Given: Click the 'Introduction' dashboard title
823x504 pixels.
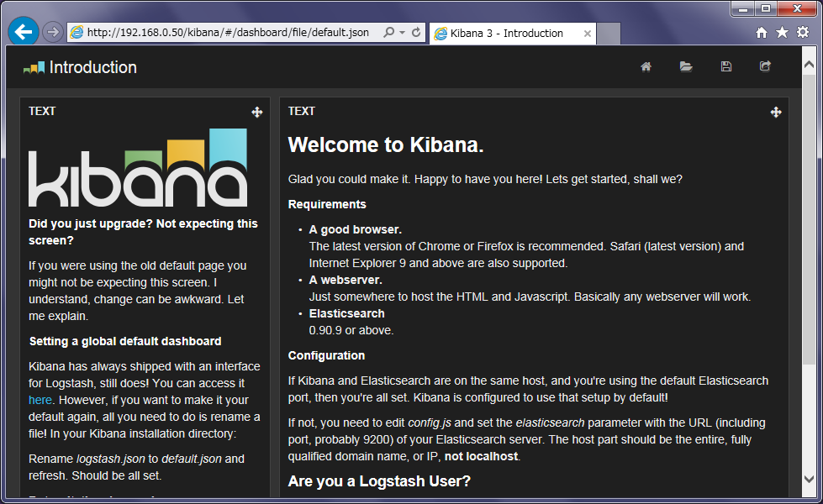Looking at the screenshot, I should click(x=93, y=67).
